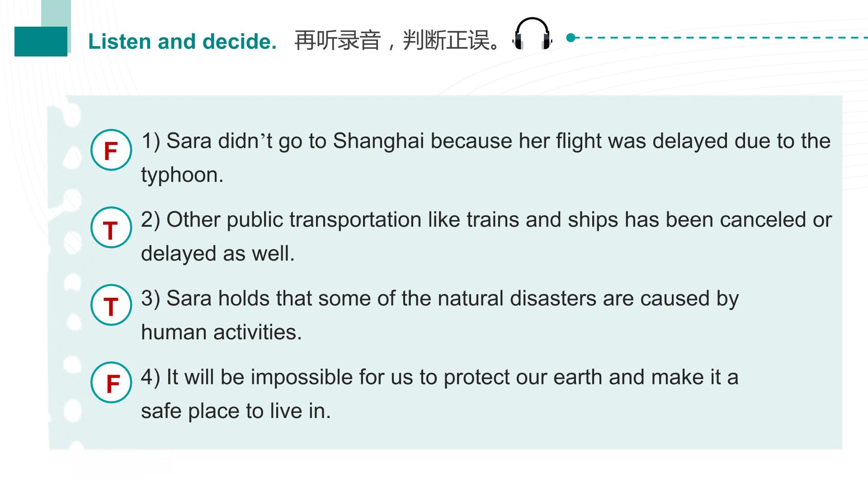Click the word 'typhoon.' in statement 1
Screen dimensions: 868x488
pyautogui.click(x=182, y=175)
